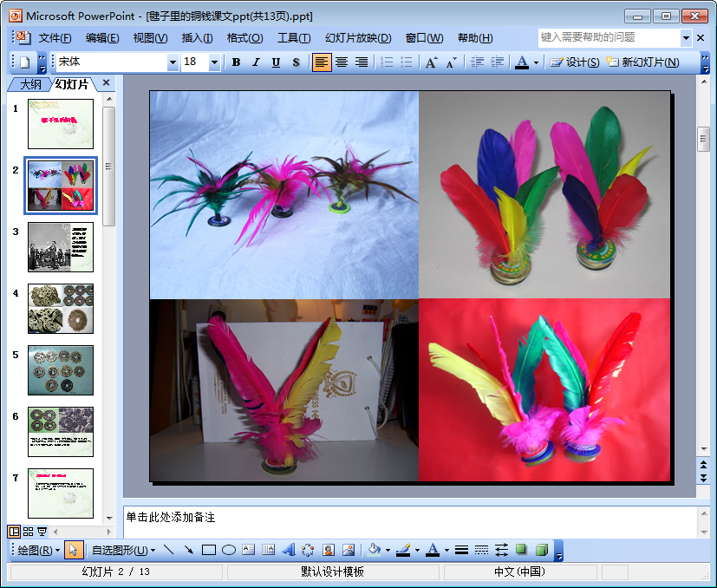This screenshot has height=588, width=717.
Task: Open the font name dropdown
Action: (x=173, y=62)
